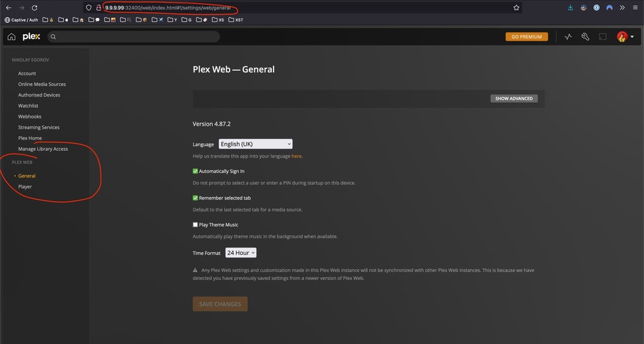Open the Language dropdown English (UK)
This screenshot has width=644, height=344.
[x=255, y=144]
